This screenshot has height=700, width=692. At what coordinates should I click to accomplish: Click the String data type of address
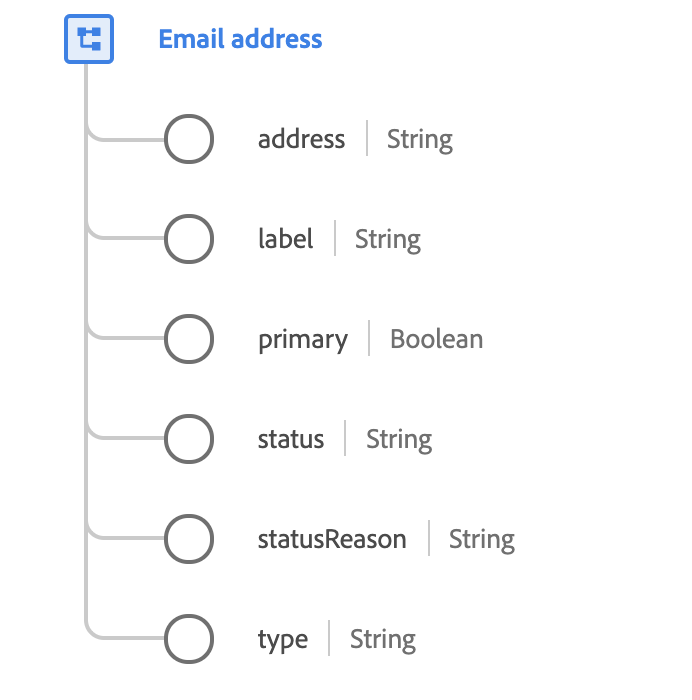coord(420,140)
